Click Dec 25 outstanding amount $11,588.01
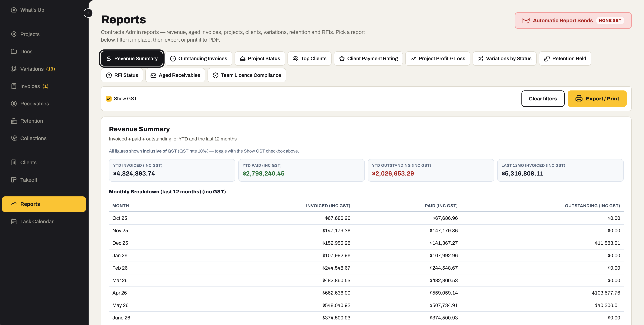 (x=607, y=243)
